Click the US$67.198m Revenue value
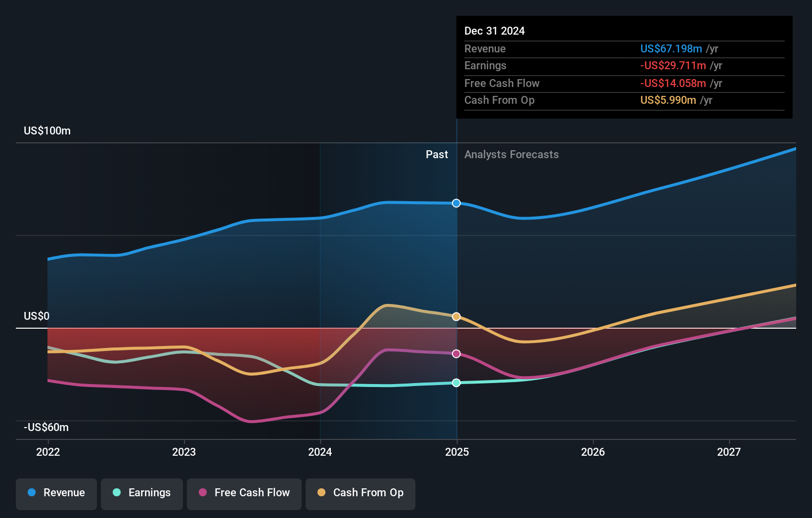812x518 pixels. 671,48
